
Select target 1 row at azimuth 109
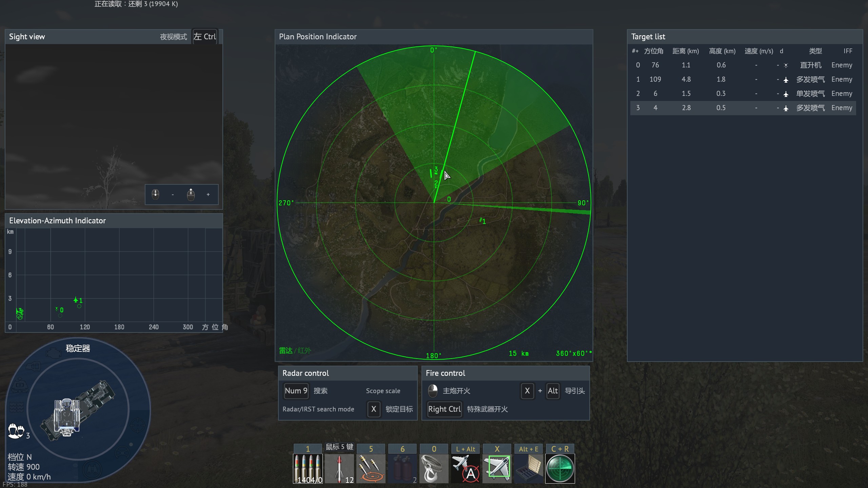coord(743,79)
